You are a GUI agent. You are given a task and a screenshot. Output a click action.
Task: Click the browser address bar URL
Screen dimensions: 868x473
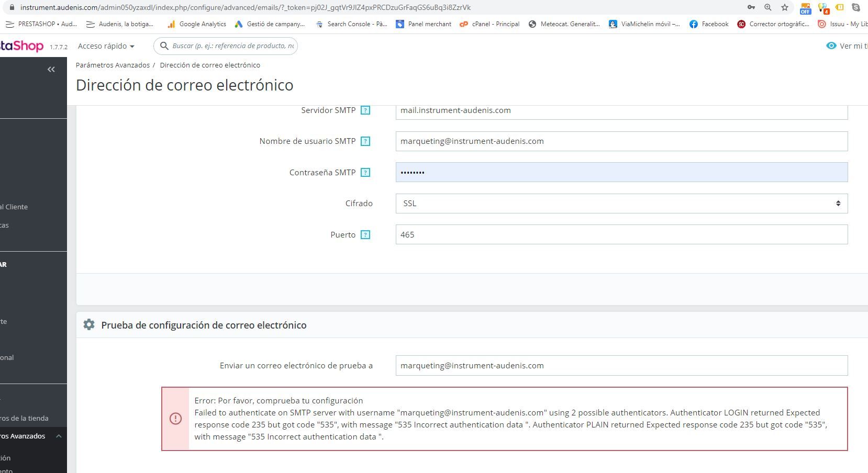tap(246, 7)
